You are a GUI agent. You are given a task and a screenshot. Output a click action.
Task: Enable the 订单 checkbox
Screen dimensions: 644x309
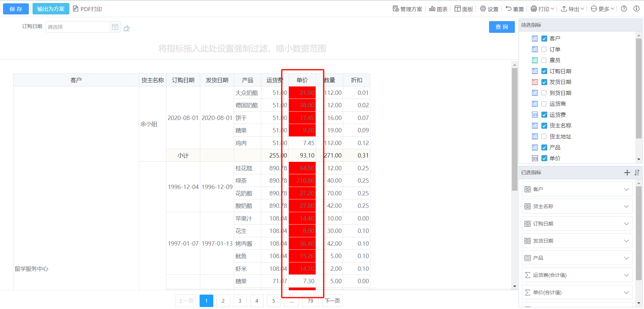[544, 50]
